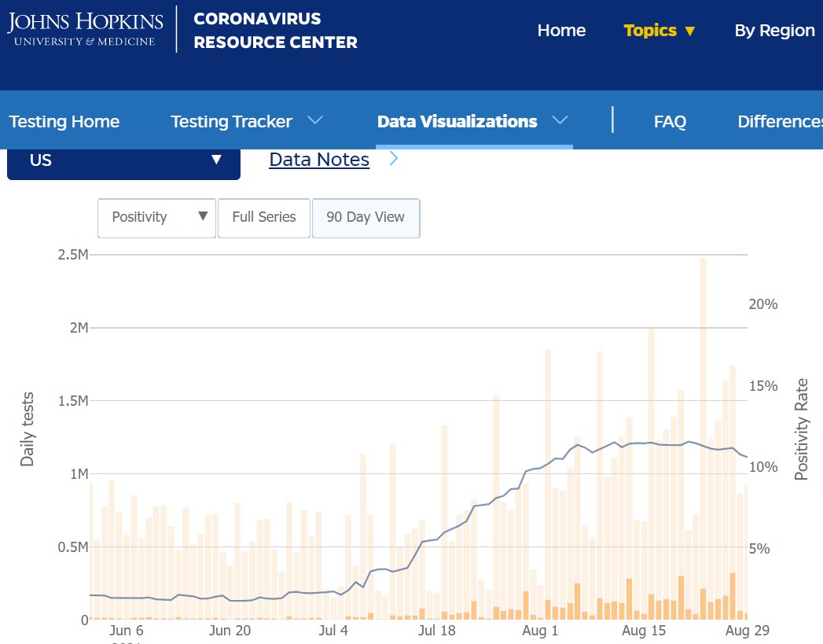Go to the Home page
Image resolution: width=823 pixels, height=644 pixels.
(x=561, y=31)
